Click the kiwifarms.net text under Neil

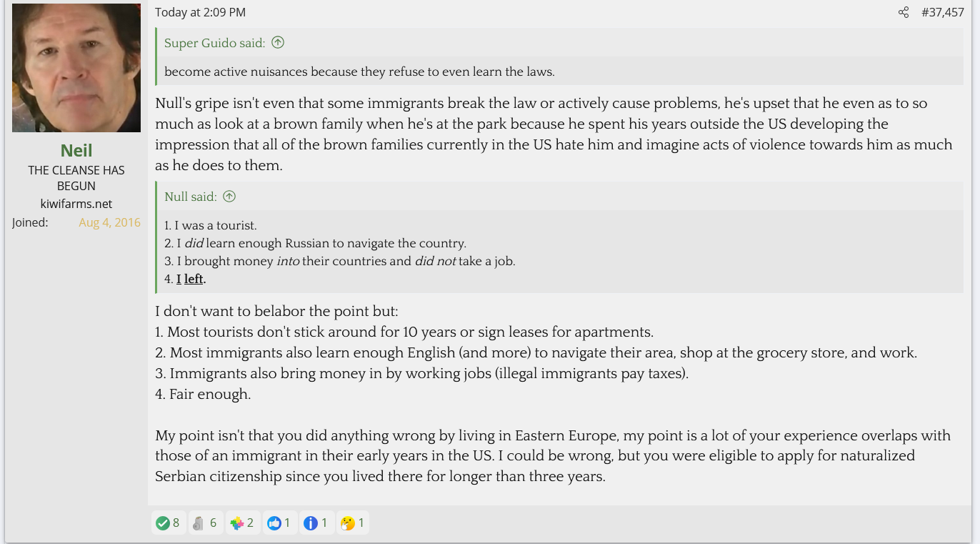click(x=76, y=204)
